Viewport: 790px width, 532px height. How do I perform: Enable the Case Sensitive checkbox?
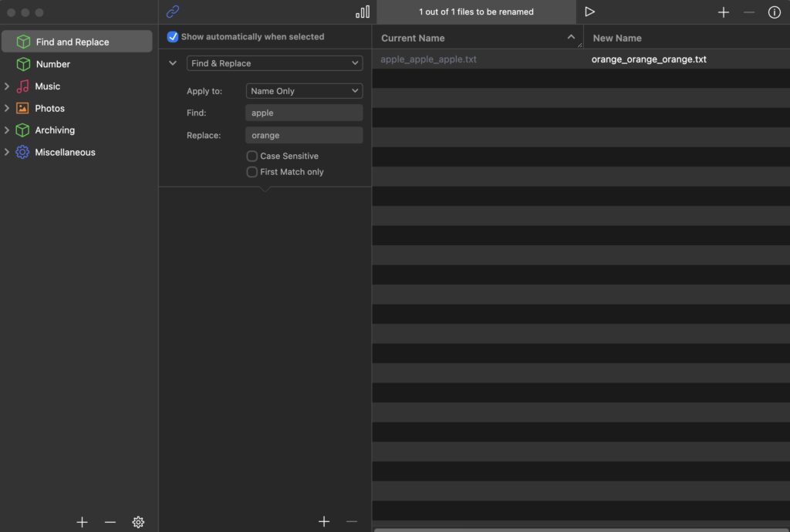tap(252, 156)
